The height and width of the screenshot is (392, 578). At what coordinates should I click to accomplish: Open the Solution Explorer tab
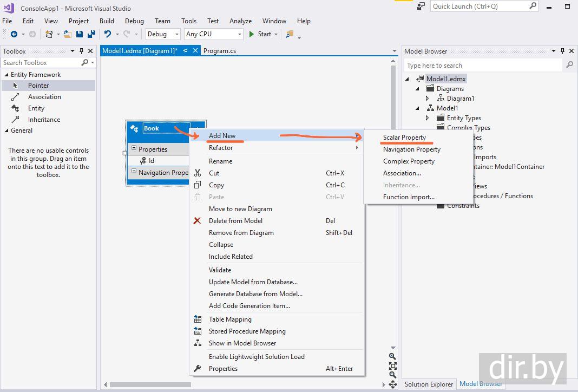[x=429, y=384]
